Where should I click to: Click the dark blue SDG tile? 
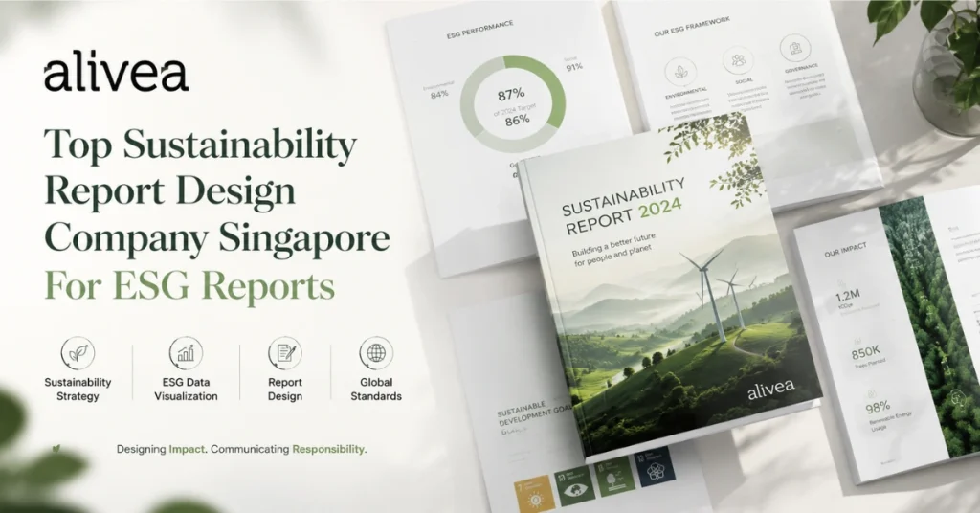pyautogui.click(x=656, y=467)
